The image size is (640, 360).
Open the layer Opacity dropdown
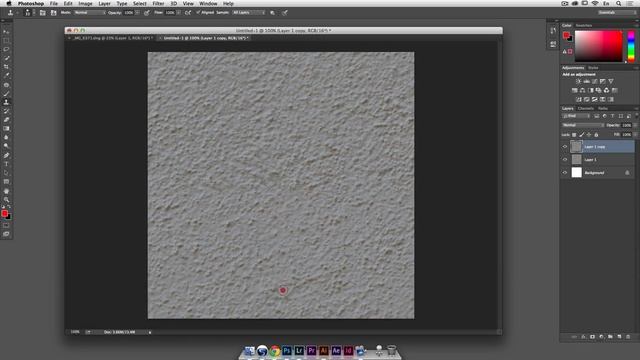635,125
